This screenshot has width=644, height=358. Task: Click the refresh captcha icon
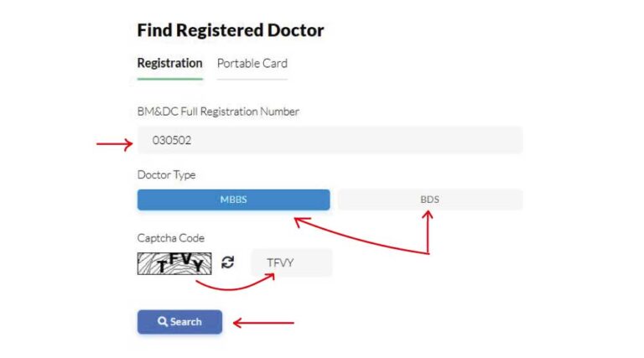[x=227, y=262]
